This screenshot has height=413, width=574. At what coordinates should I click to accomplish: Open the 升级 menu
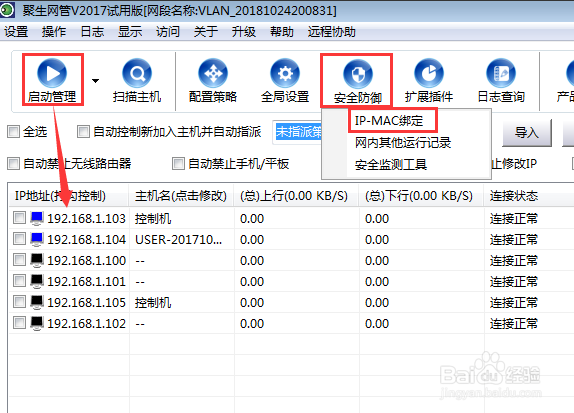click(243, 32)
